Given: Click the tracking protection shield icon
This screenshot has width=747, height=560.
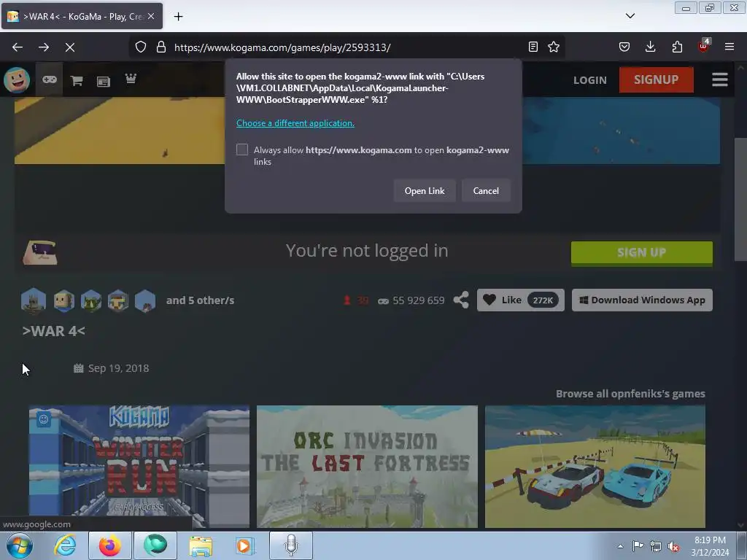Looking at the screenshot, I should [141, 47].
